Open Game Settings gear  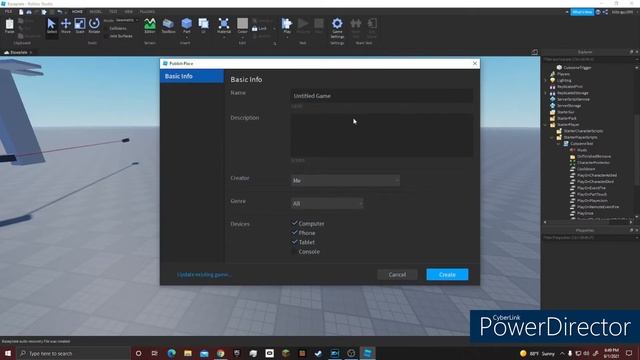[x=337, y=27]
